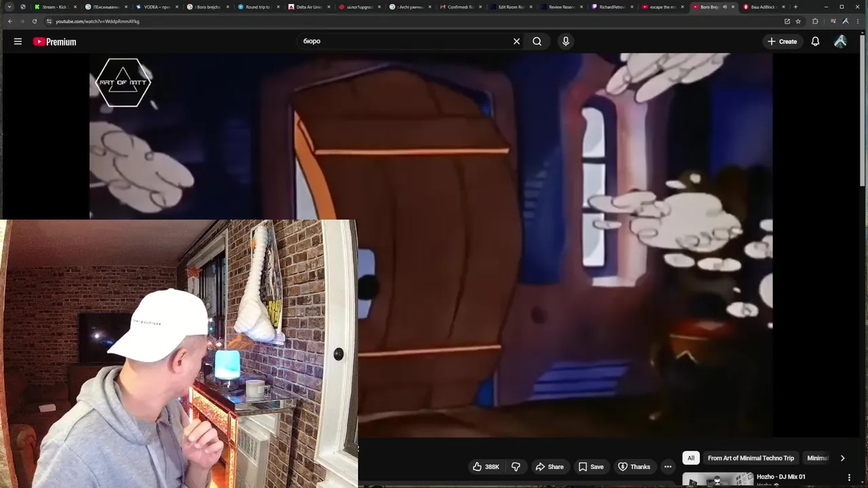Open options for Hozho DJ Mix 01

click(849, 477)
